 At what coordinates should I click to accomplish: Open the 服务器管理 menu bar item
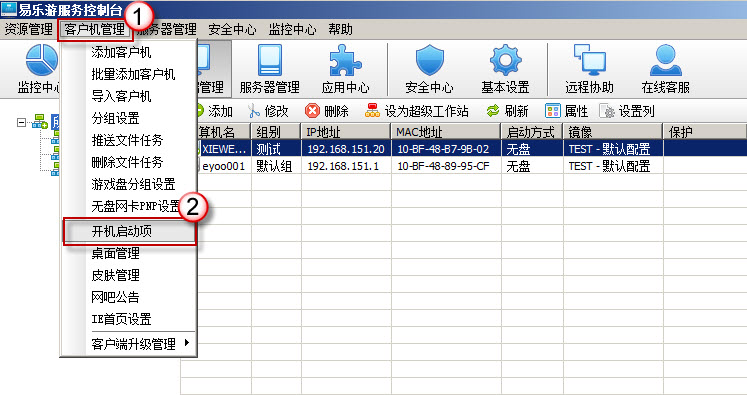[166, 30]
